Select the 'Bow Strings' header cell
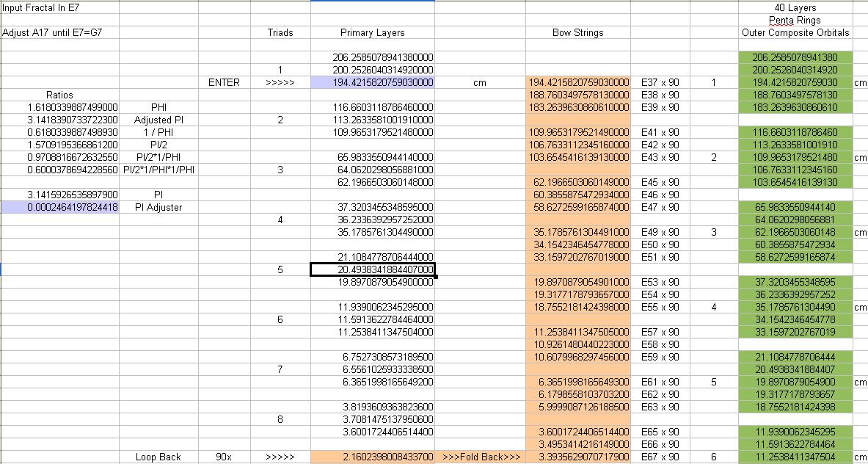The width and height of the screenshot is (868, 464). [x=577, y=32]
